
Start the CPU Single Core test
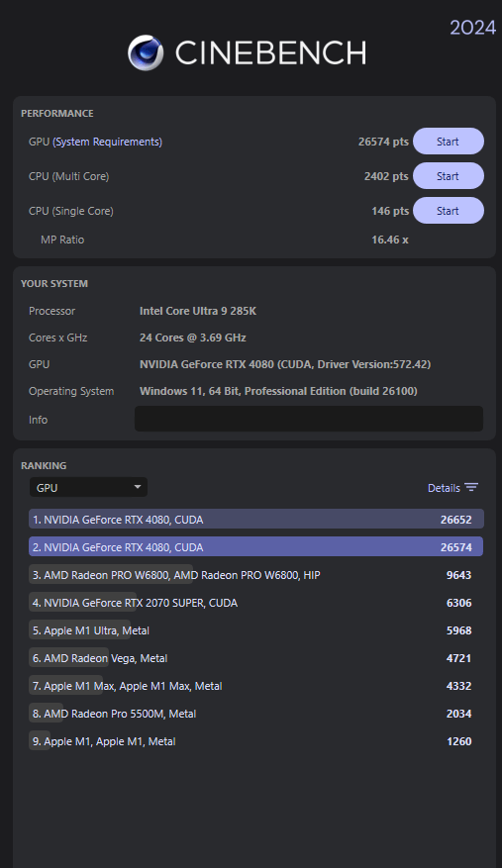click(449, 211)
